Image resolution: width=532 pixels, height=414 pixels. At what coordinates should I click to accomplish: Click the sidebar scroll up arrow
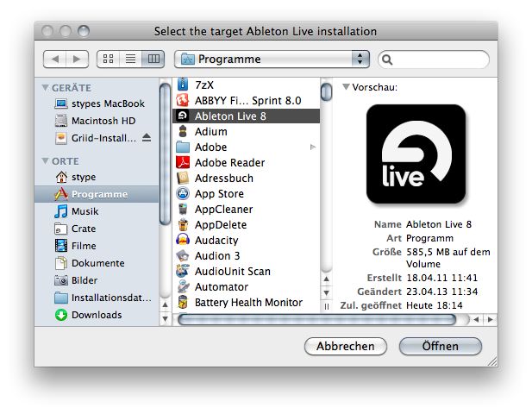[165, 304]
